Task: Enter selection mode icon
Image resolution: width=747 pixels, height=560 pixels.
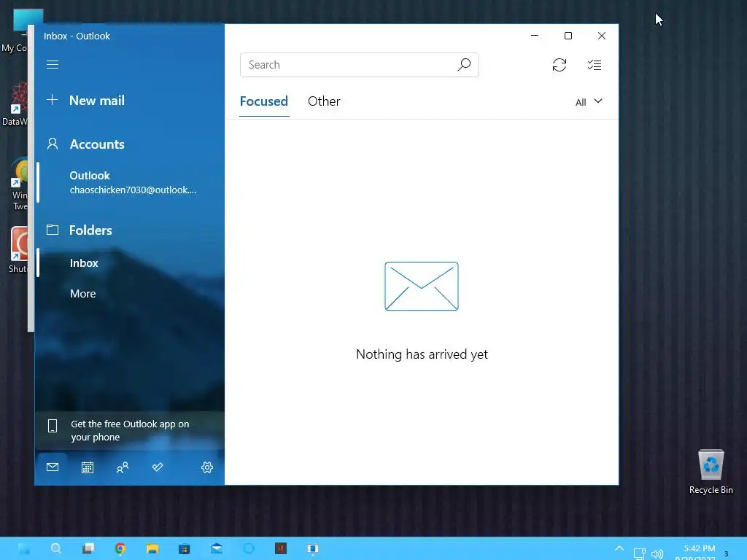Action: point(595,65)
